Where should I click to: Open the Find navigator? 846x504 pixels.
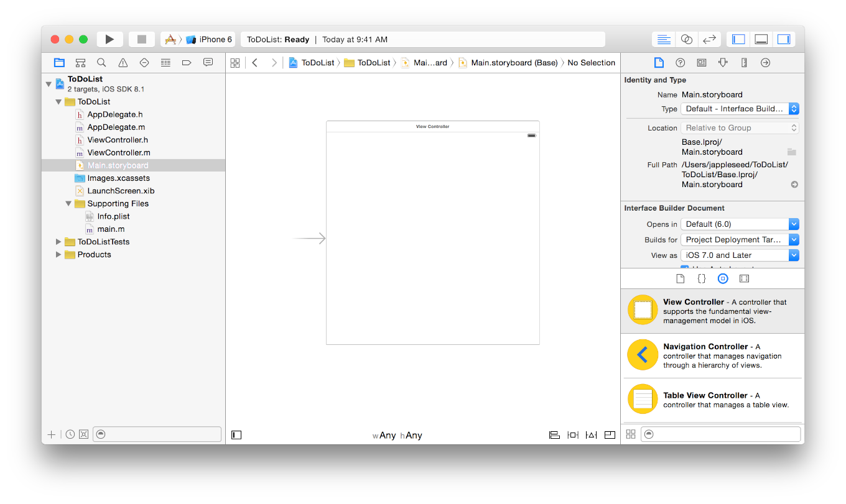pyautogui.click(x=101, y=63)
